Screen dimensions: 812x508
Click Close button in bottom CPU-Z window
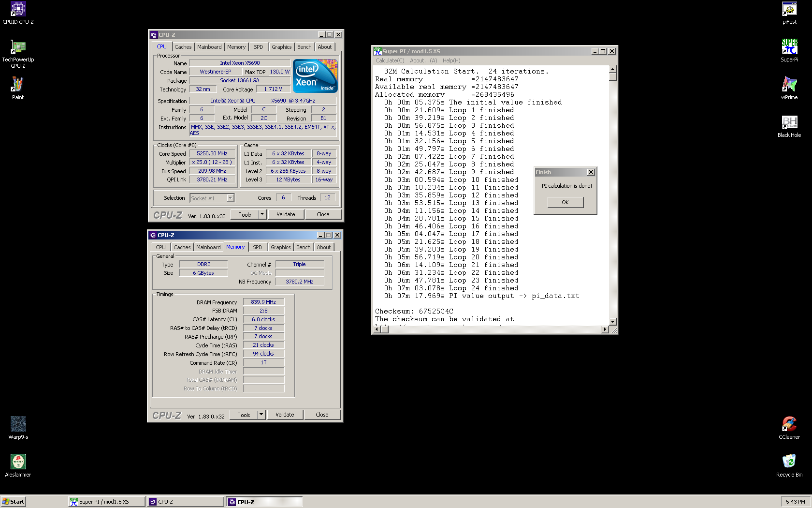[322, 415]
